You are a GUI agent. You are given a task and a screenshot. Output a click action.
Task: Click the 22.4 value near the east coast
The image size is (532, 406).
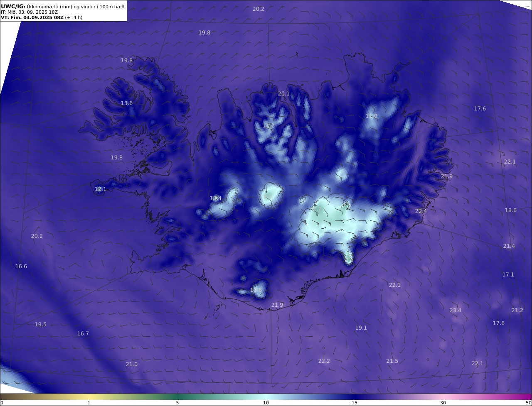tap(421, 211)
